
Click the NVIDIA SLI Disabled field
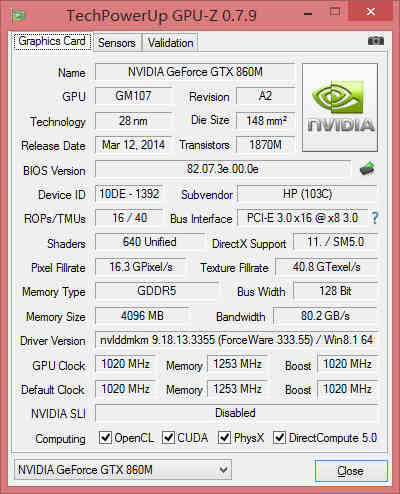[236, 413]
